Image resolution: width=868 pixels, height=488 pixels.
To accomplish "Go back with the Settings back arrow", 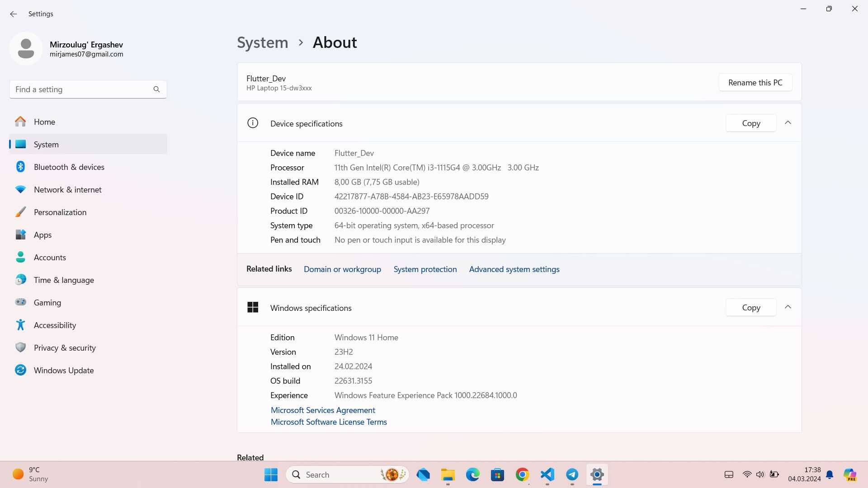I will (14, 14).
